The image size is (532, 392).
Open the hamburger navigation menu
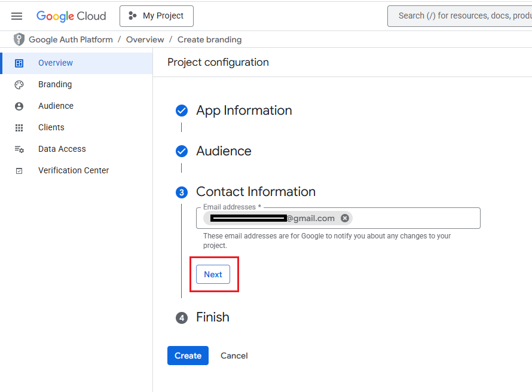tap(17, 16)
